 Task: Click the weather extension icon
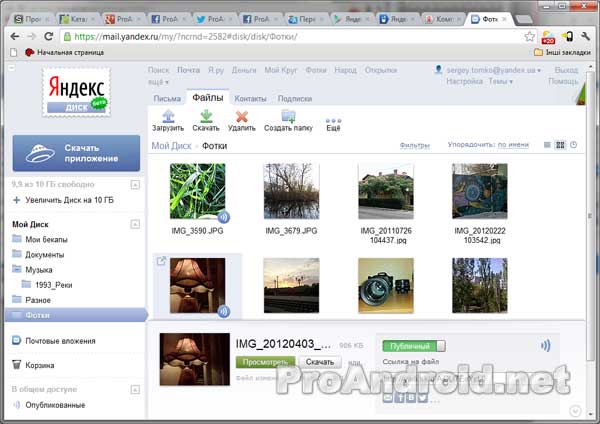click(548, 37)
